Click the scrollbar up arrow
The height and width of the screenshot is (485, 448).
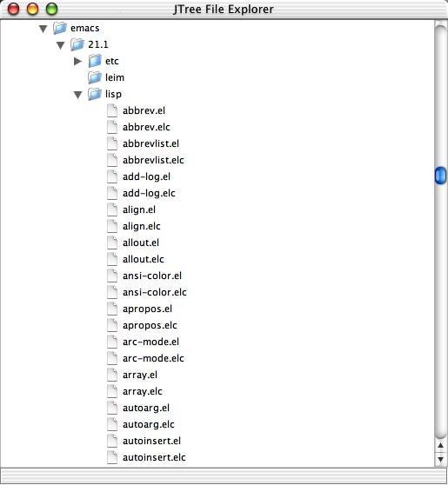pos(440,446)
